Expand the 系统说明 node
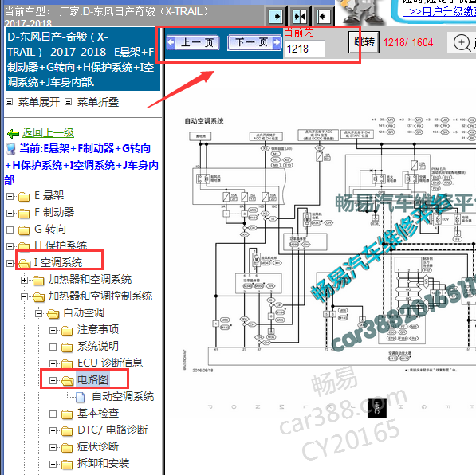 pos(53,347)
